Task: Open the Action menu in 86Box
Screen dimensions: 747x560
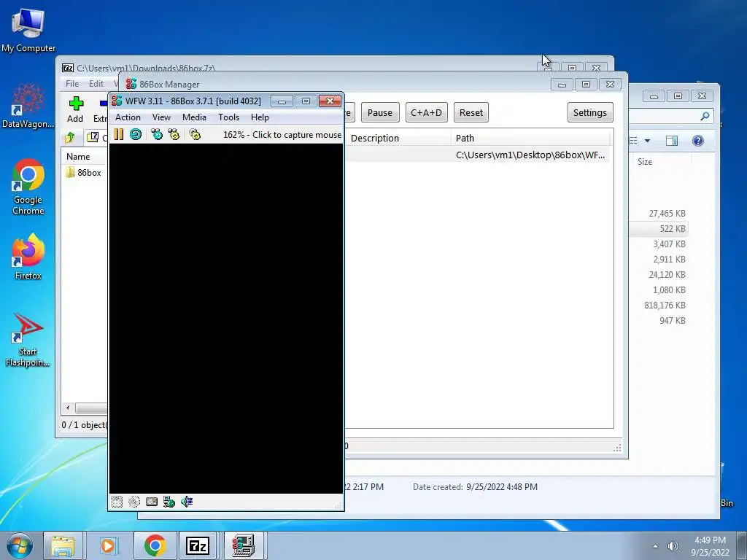Action: [128, 117]
